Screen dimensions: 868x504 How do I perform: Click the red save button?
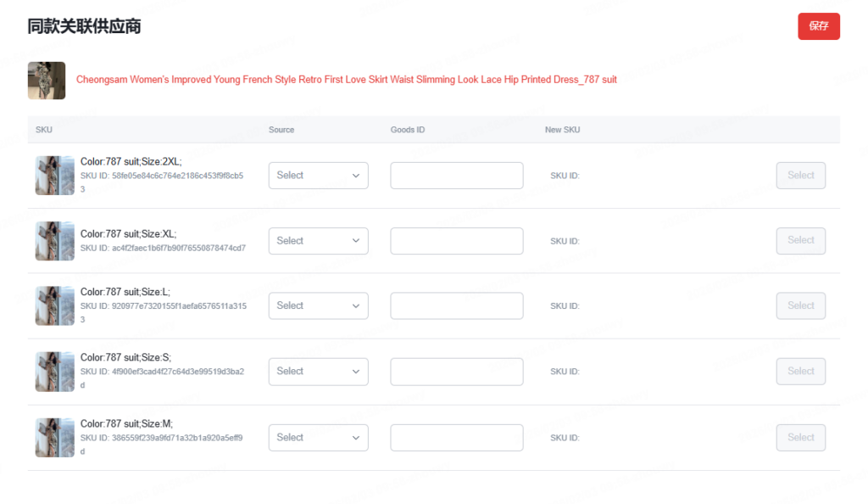point(818,26)
